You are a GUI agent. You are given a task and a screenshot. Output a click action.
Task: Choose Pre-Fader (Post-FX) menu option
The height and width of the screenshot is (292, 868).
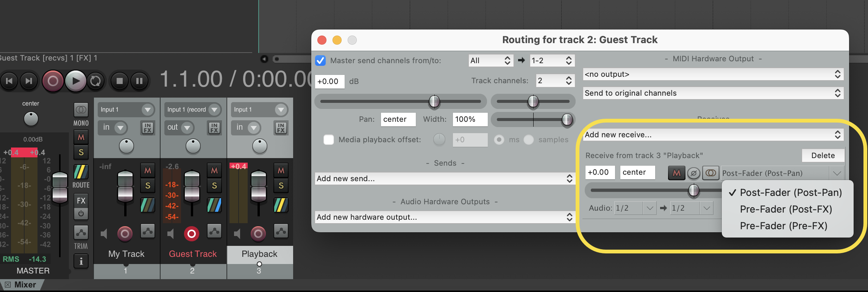tap(786, 209)
